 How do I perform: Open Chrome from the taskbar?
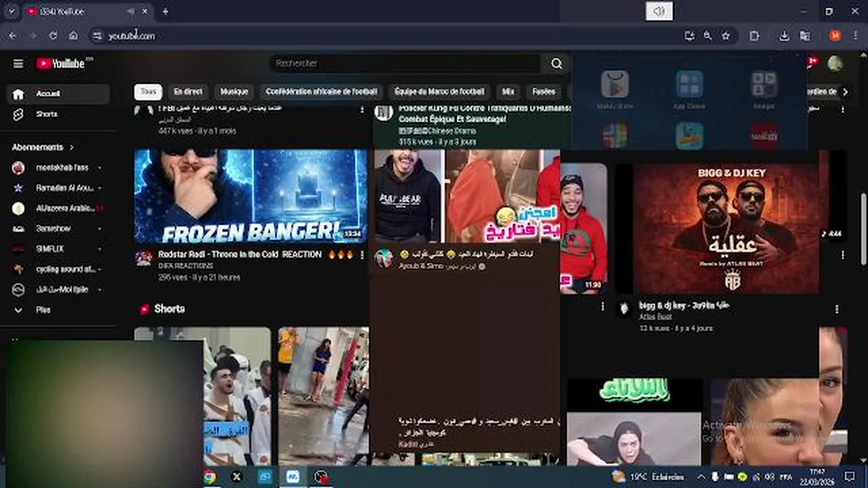click(210, 476)
